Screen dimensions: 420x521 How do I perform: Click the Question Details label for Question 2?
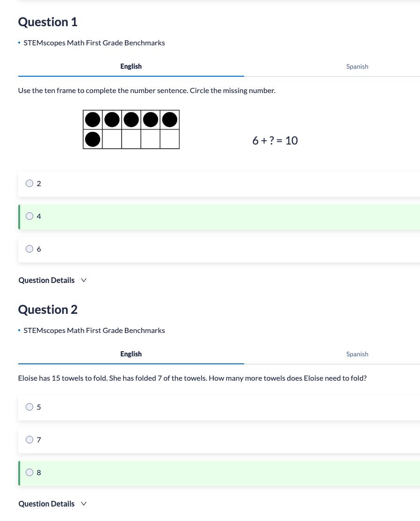(x=46, y=504)
